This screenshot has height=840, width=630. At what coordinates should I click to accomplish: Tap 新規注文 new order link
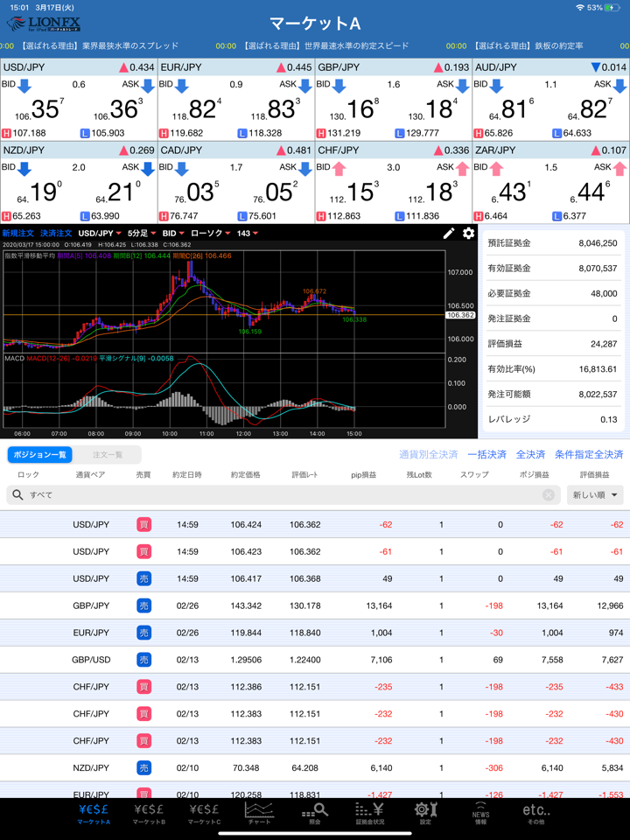[17, 234]
